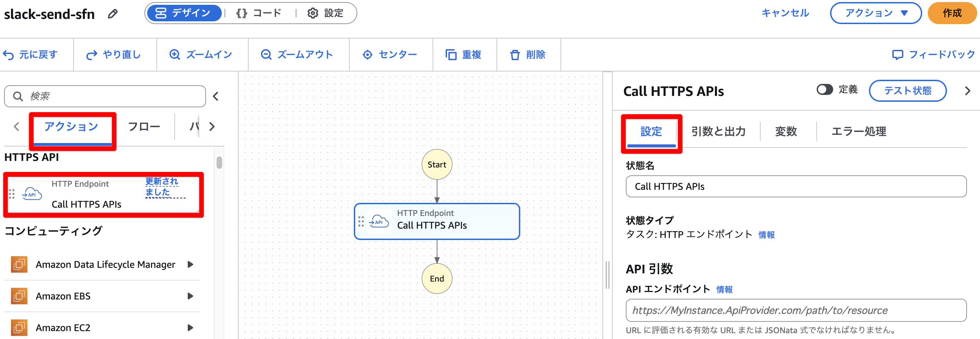980x339 pixels.
Task: Open the アクション dropdown button
Action: point(875,13)
